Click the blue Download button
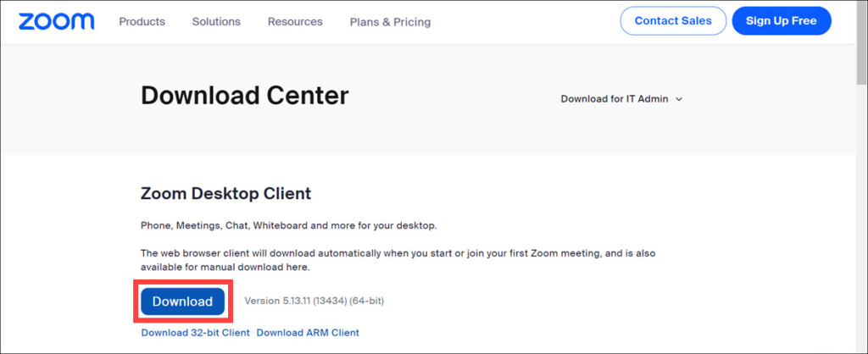868x354 pixels. tap(182, 301)
